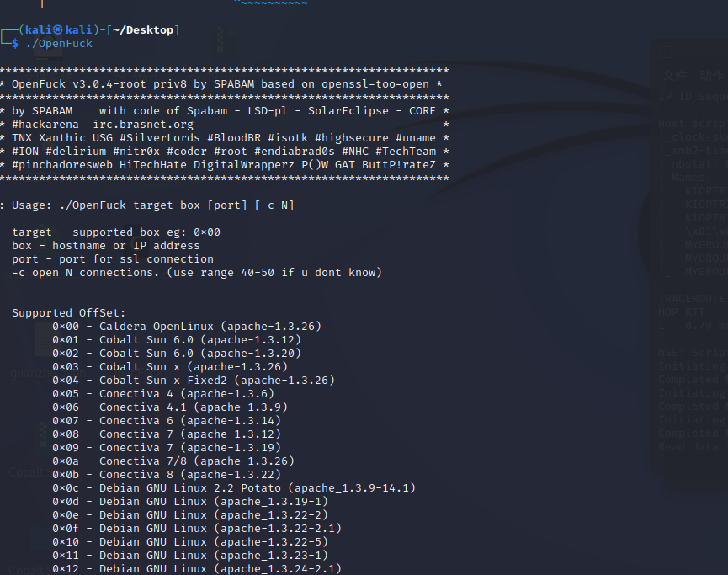728x575 pixels.
Task: Open the 动作 menu in background window
Action: coord(712,75)
